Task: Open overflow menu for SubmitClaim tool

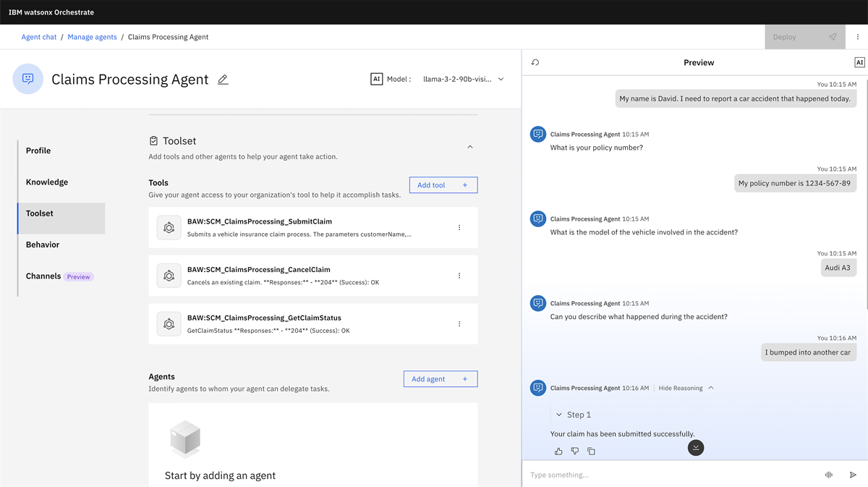Action: tap(459, 228)
